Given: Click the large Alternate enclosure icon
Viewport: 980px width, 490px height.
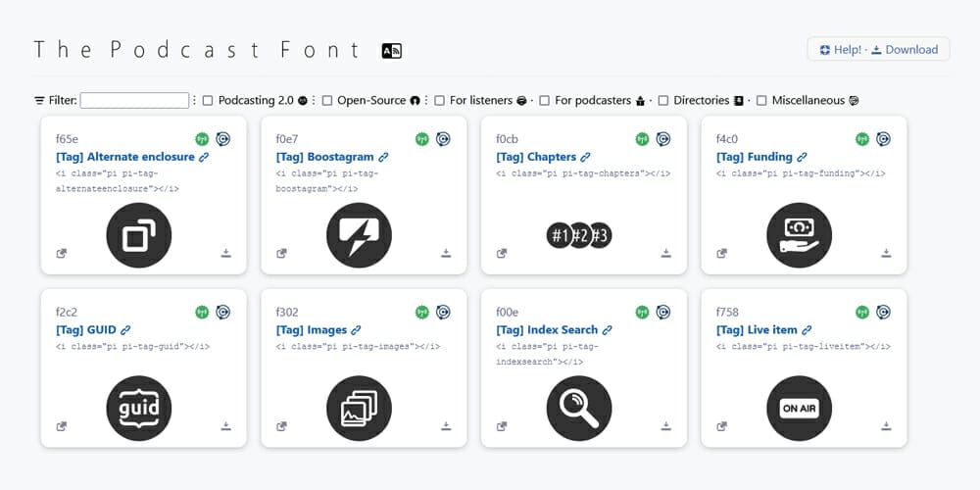Looking at the screenshot, I should coord(139,235).
